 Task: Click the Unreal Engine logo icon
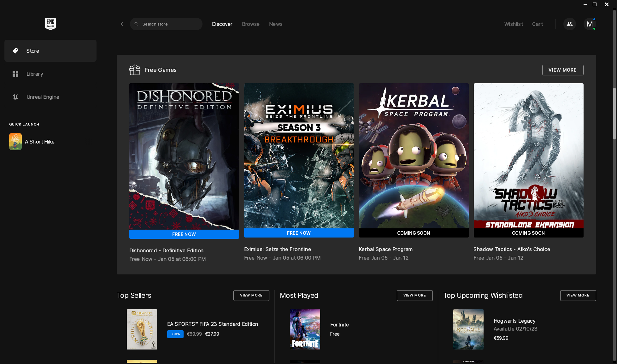[15, 97]
